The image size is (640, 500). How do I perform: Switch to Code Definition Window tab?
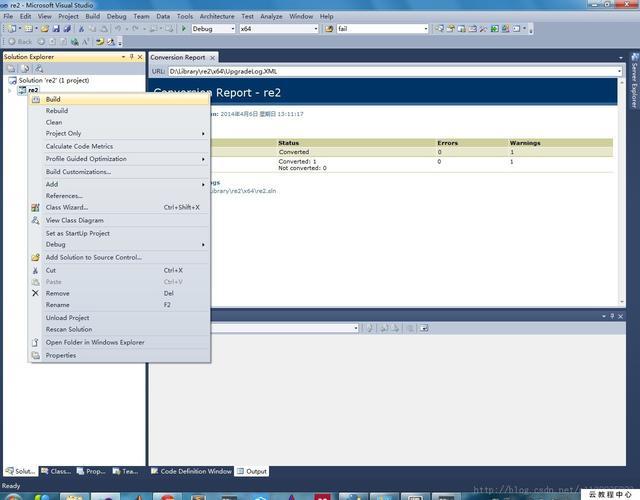click(191, 471)
